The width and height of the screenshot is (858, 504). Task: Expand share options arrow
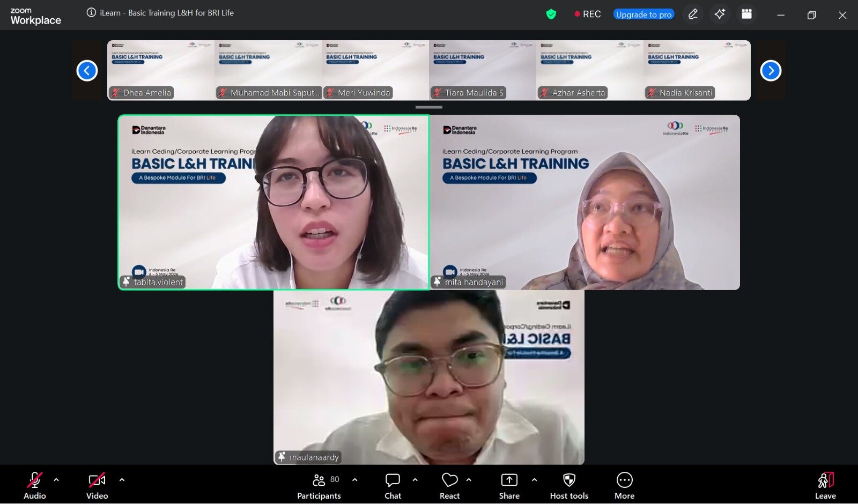point(534,480)
